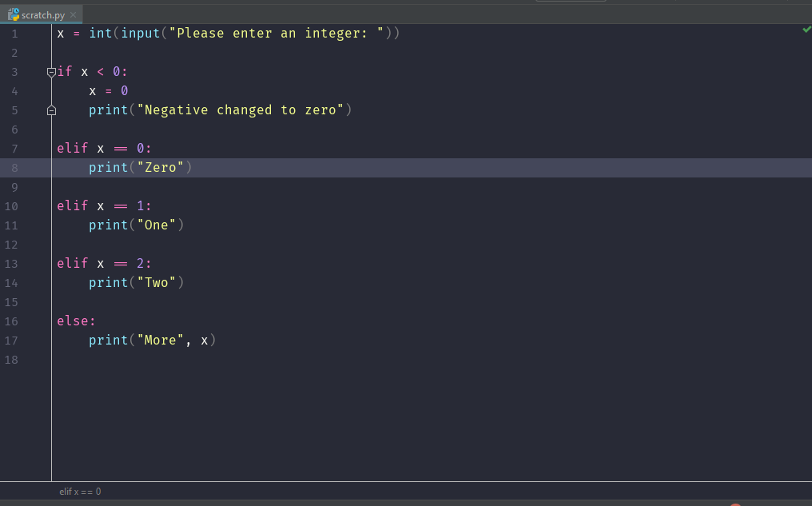Viewport: 812px width, 506px height.
Task: Click the Python file icon on scratch.py tab
Action: (14, 14)
